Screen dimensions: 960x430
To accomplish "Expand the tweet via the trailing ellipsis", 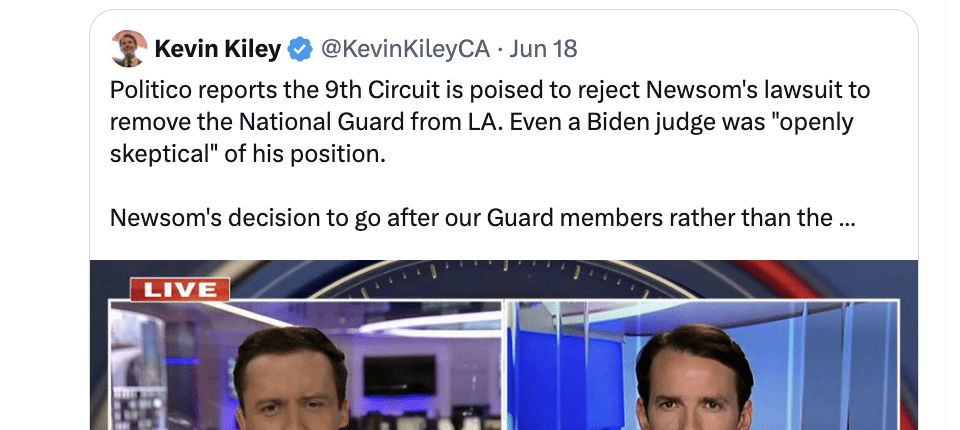I will pyautogui.click(x=846, y=218).
